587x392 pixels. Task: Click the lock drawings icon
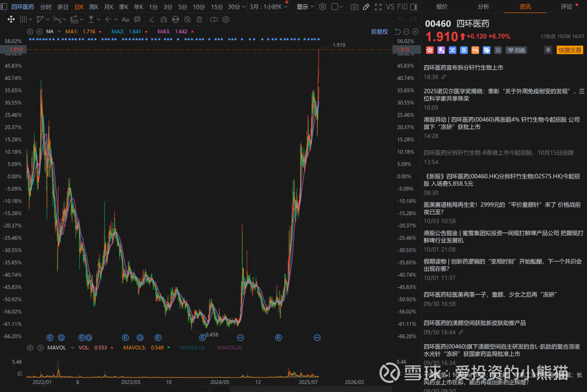[x=176, y=20]
